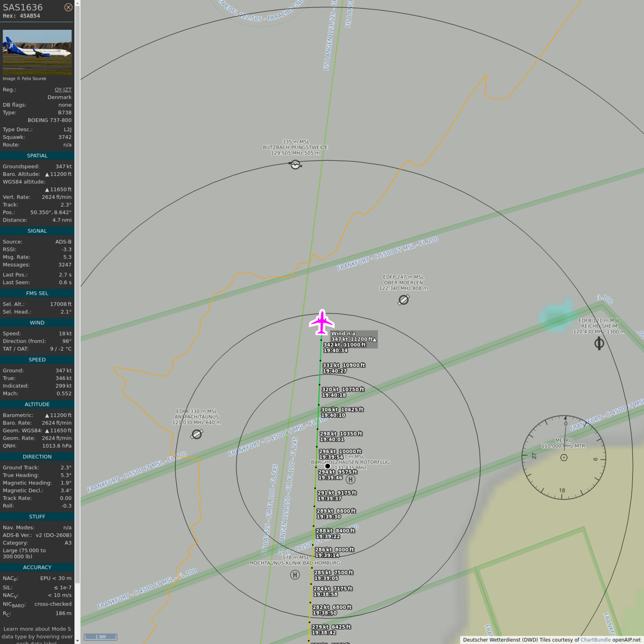Click the Anspach/Taunus EDFA airfield symbol
644x644 pixels.
(197, 434)
